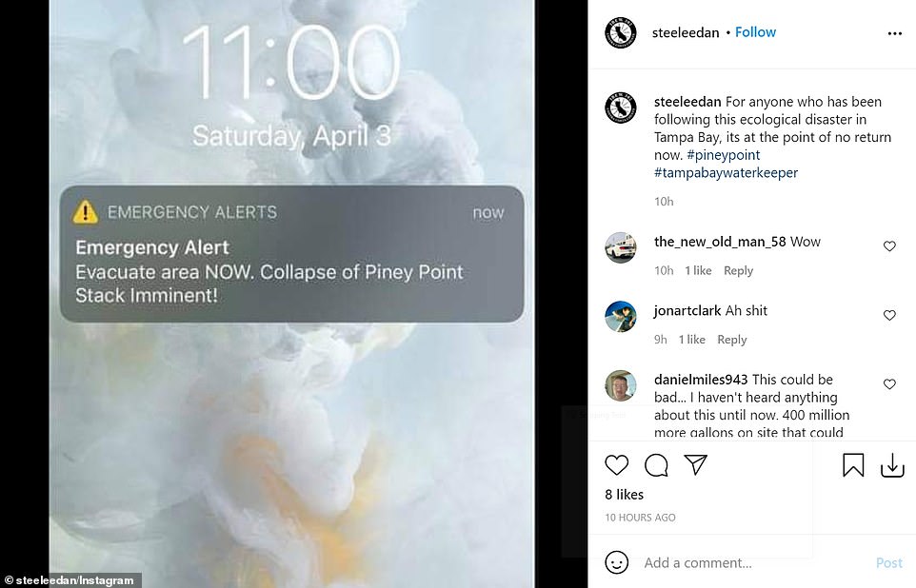This screenshot has height=588, width=916.
Task: Open the three-dot options menu
Action: click(894, 33)
